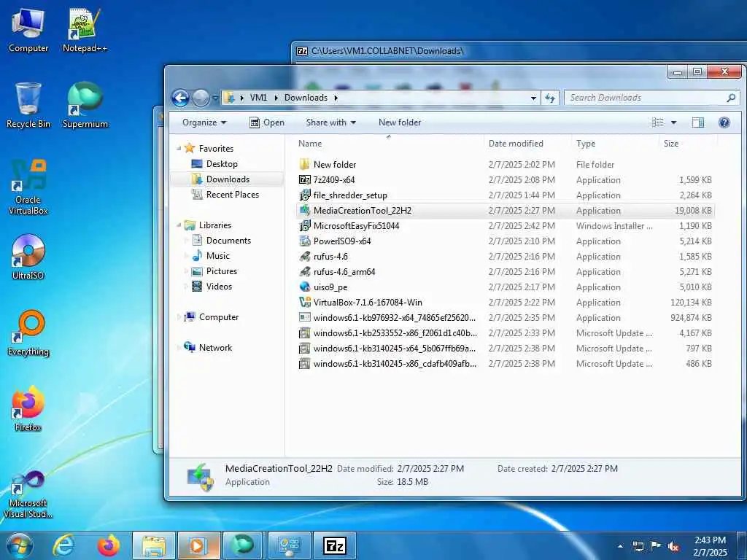Select the UltraISO desktop shortcut
Screen dimensions: 747x560
pos(28,257)
